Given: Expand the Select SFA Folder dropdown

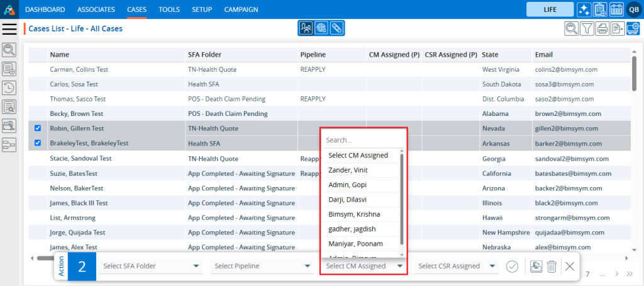Looking at the screenshot, I should coord(151,266).
